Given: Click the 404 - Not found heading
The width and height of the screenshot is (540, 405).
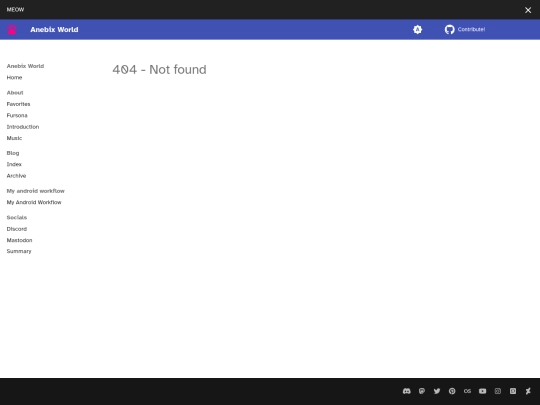Looking at the screenshot, I should point(159,70).
